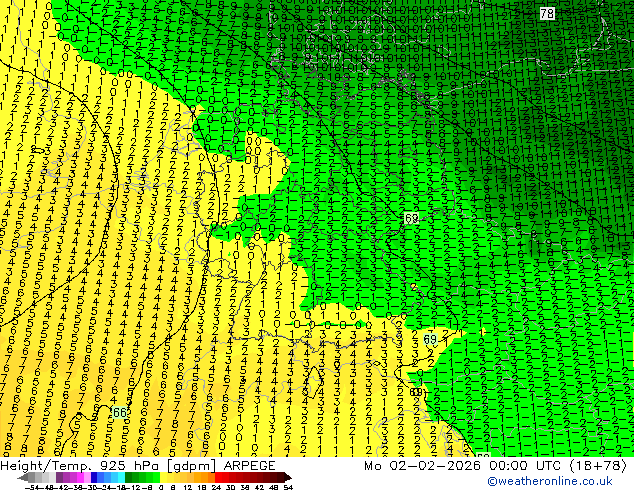Click the dark blue swatch above -30 in legend
634x490 pixels.
(x=94, y=477)
